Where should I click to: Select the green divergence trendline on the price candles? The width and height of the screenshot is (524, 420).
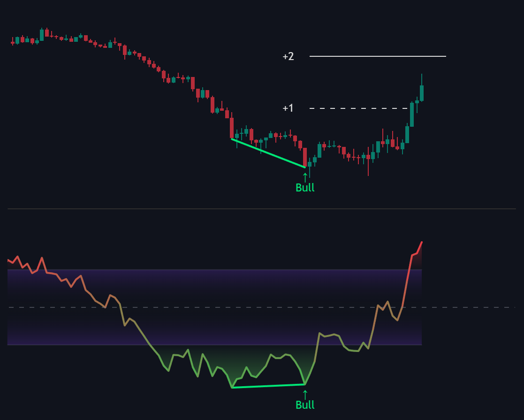point(268,153)
